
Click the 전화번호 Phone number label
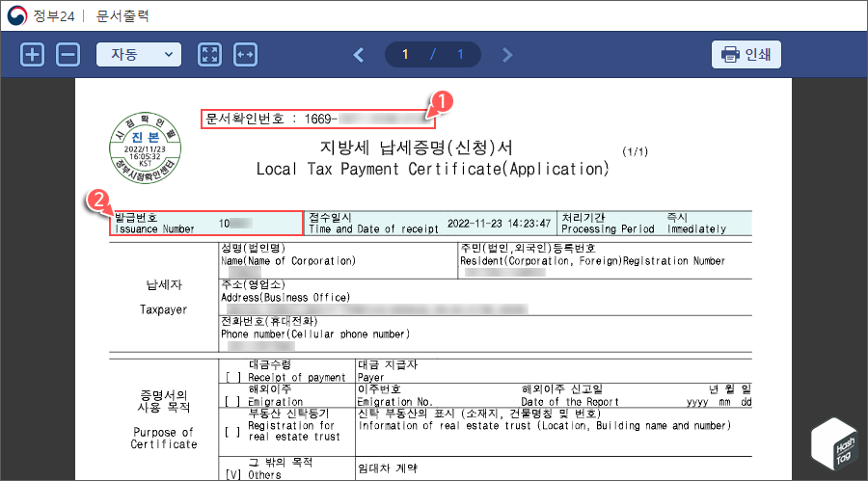coord(315,328)
